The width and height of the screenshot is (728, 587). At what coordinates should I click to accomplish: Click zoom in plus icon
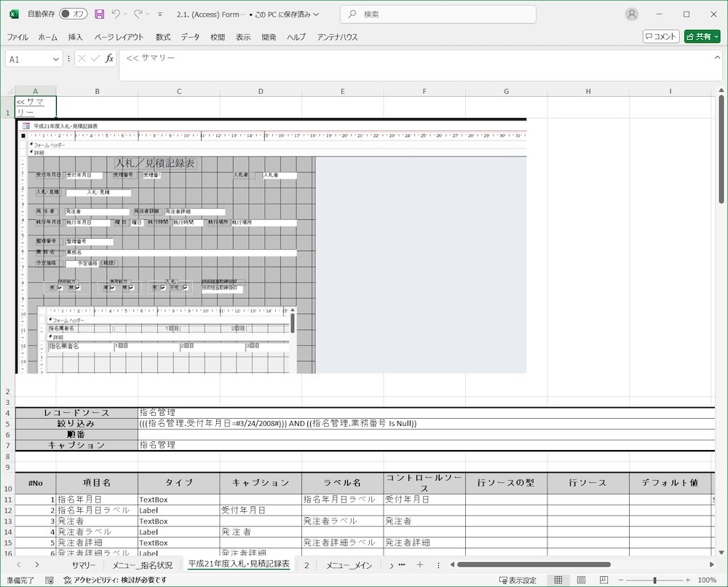point(689,580)
